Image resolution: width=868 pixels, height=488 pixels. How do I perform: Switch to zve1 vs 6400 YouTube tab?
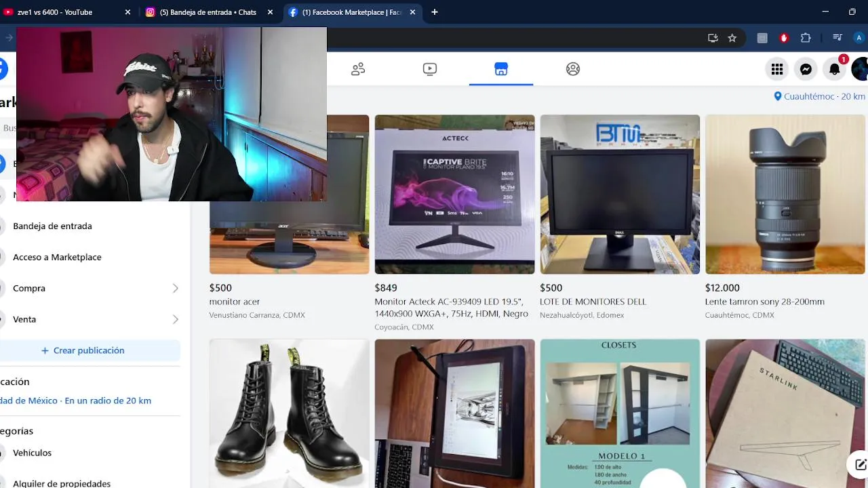pos(68,12)
